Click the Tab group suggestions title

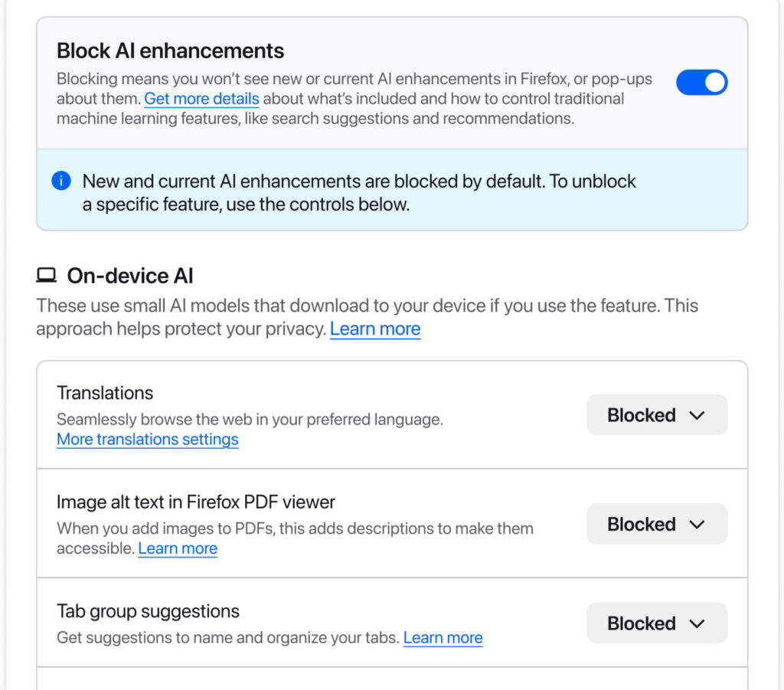[148, 612]
